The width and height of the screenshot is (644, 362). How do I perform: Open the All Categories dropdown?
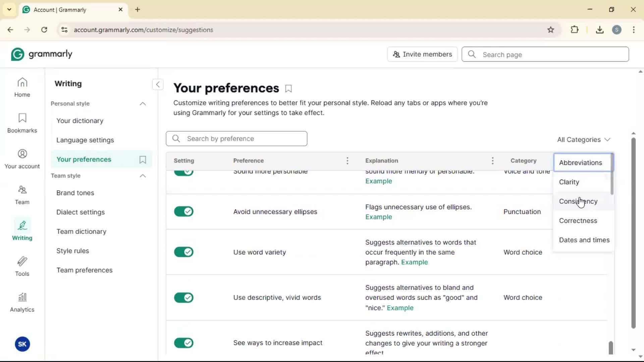[x=584, y=139]
